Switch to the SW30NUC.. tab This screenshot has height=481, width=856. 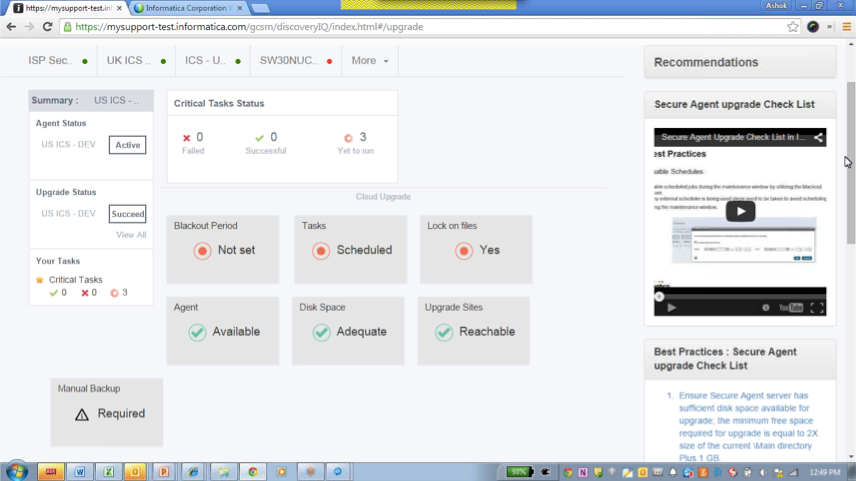point(296,61)
